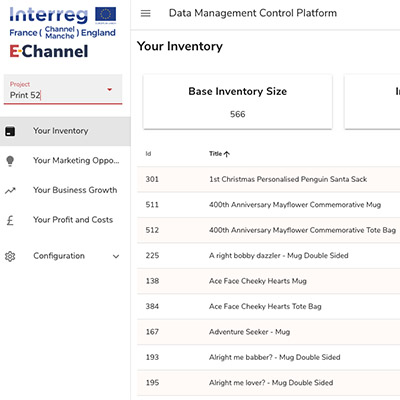Click the Your Inventory sidebar icon
This screenshot has height=400, width=400.
[x=10, y=131]
